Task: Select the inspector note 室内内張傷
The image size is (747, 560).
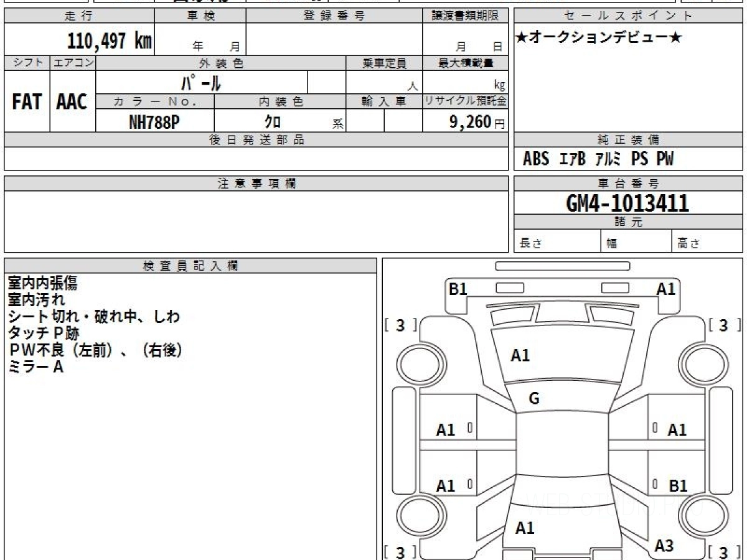Action: click(42, 283)
